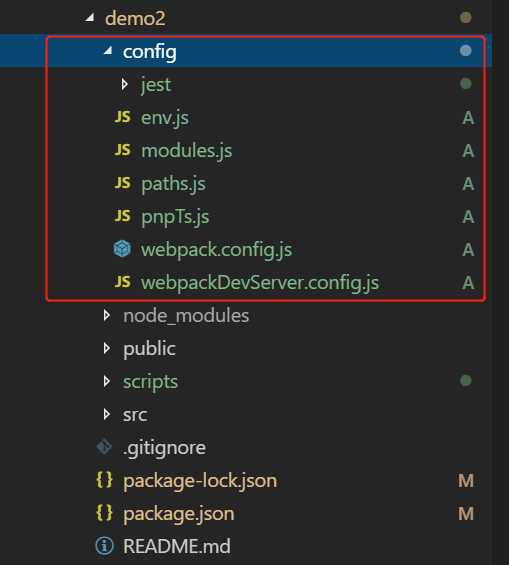Click the modified badge on package.json
This screenshot has height=565, width=509.
coord(466,513)
